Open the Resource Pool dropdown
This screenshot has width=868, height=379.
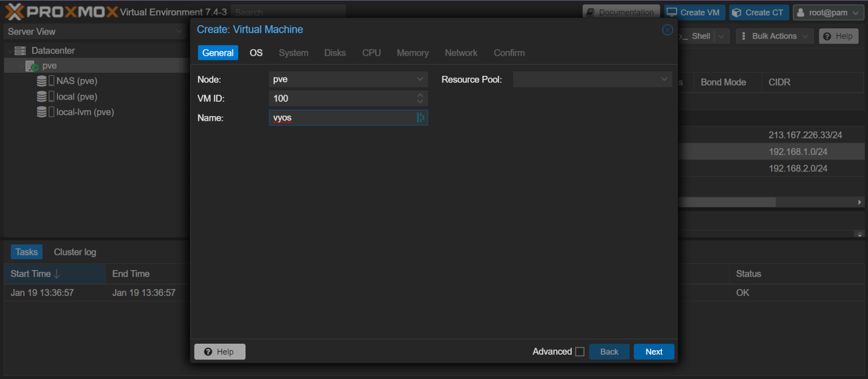[x=664, y=79]
